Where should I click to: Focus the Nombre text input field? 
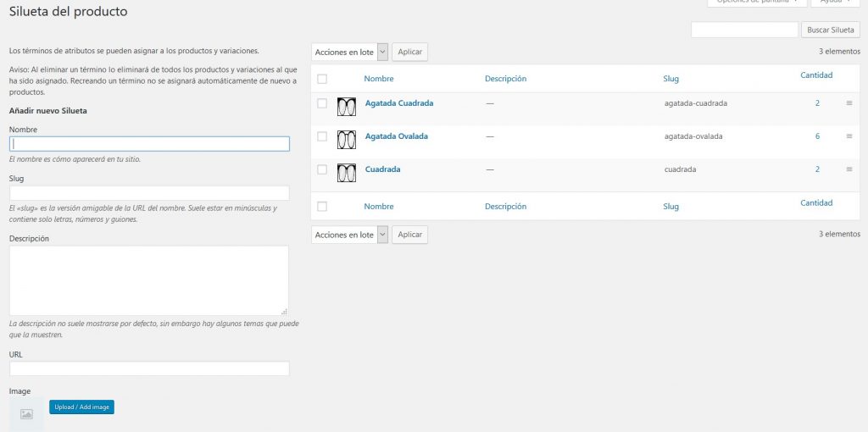tap(149, 144)
